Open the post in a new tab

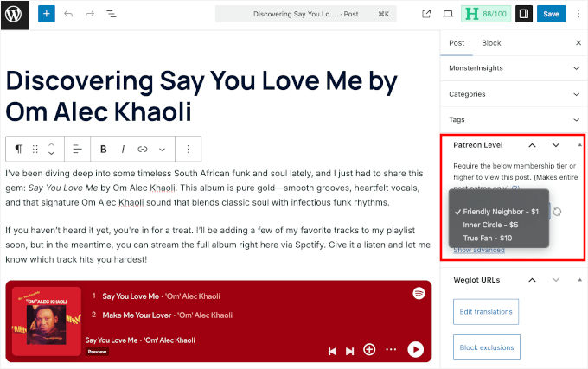point(426,14)
